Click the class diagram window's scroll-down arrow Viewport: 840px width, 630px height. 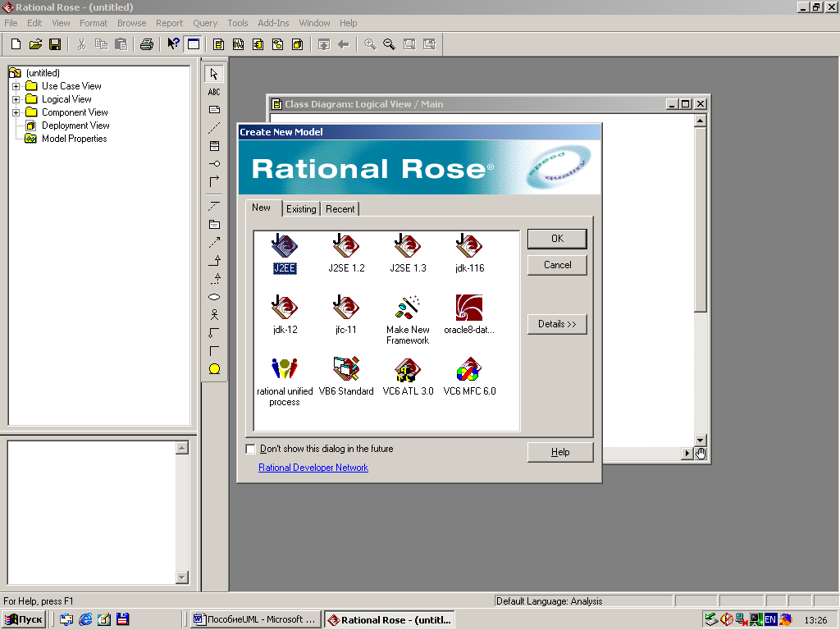701,441
